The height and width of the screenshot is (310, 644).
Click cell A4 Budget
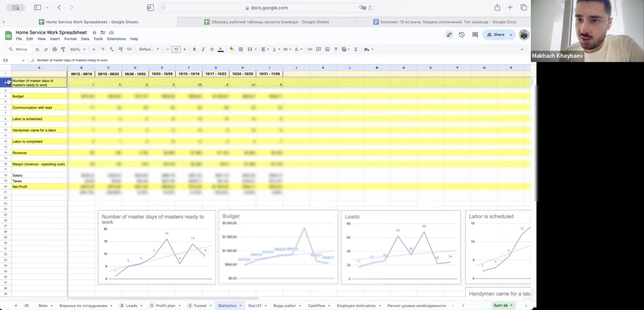(39, 96)
